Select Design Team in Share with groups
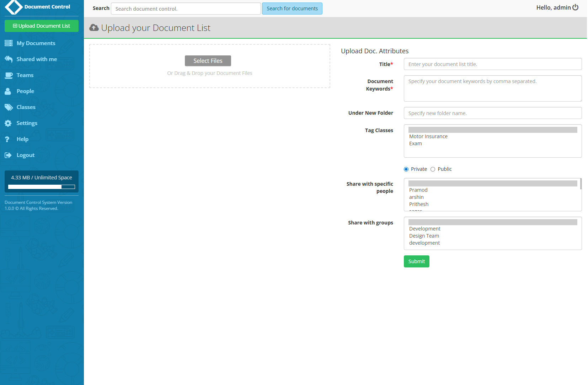The width and height of the screenshot is (588, 385). pyautogui.click(x=424, y=236)
